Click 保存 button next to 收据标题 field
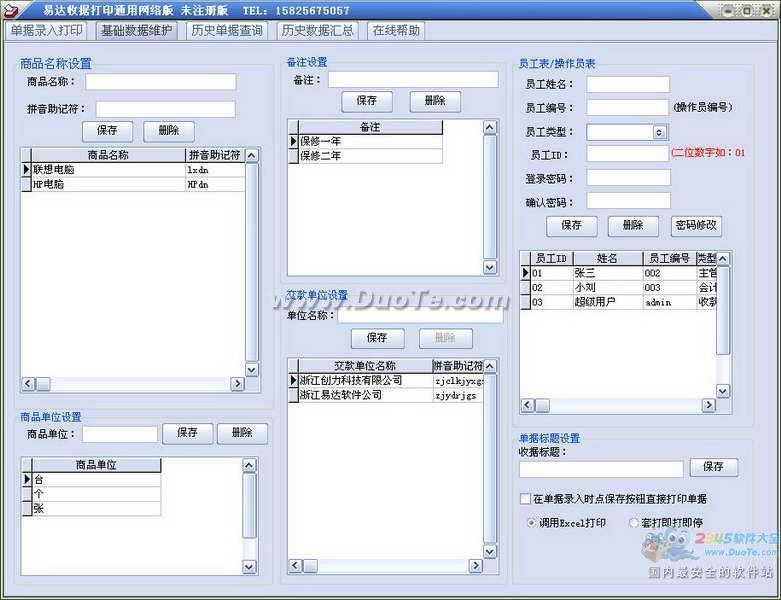 (713, 467)
